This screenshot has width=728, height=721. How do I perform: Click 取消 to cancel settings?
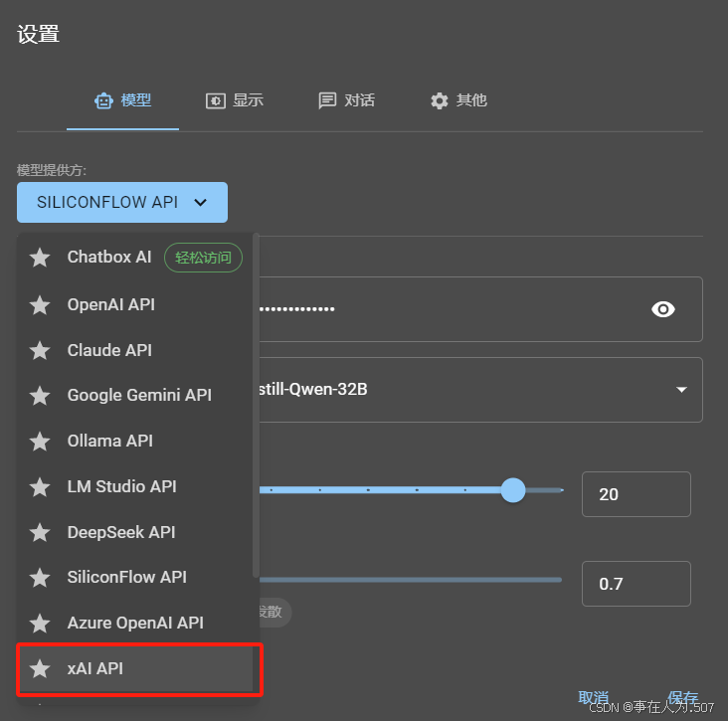[x=593, y=697]
